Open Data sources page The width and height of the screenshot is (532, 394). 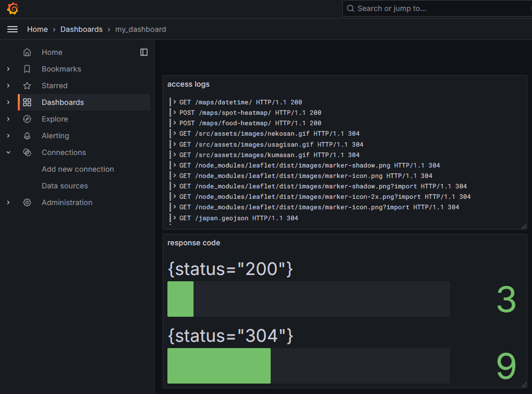(65, 186)
